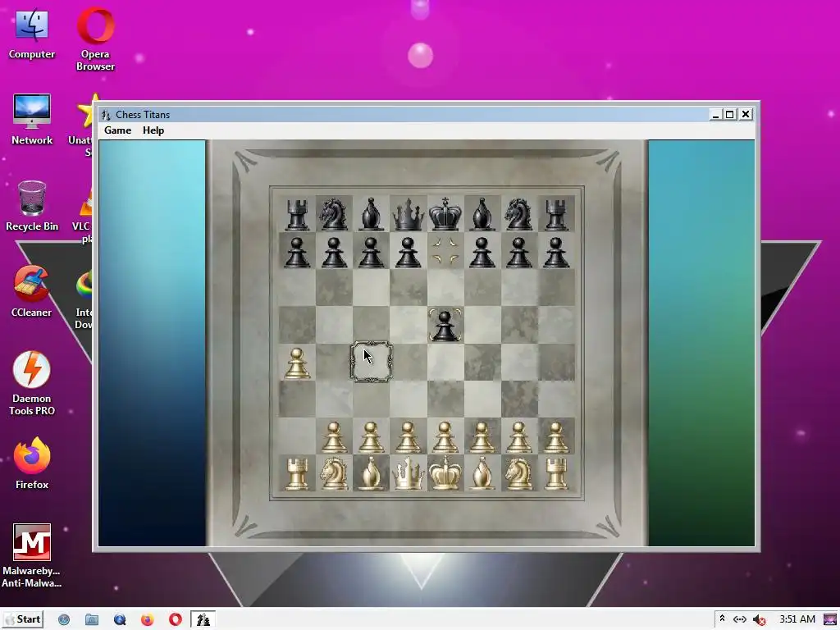840x630 pixels.
Task: Select the white pawn on b2
Action: (x=334, y=437)
